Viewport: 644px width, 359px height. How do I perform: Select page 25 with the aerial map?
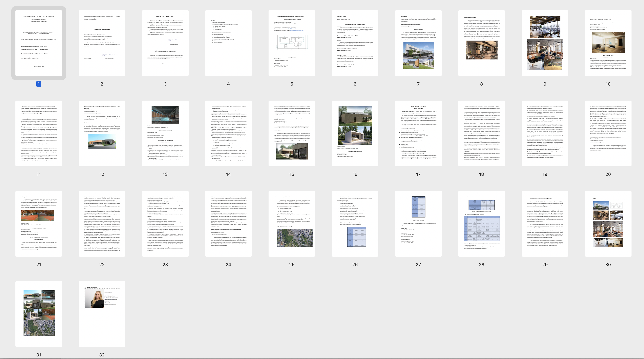[292, 224]
